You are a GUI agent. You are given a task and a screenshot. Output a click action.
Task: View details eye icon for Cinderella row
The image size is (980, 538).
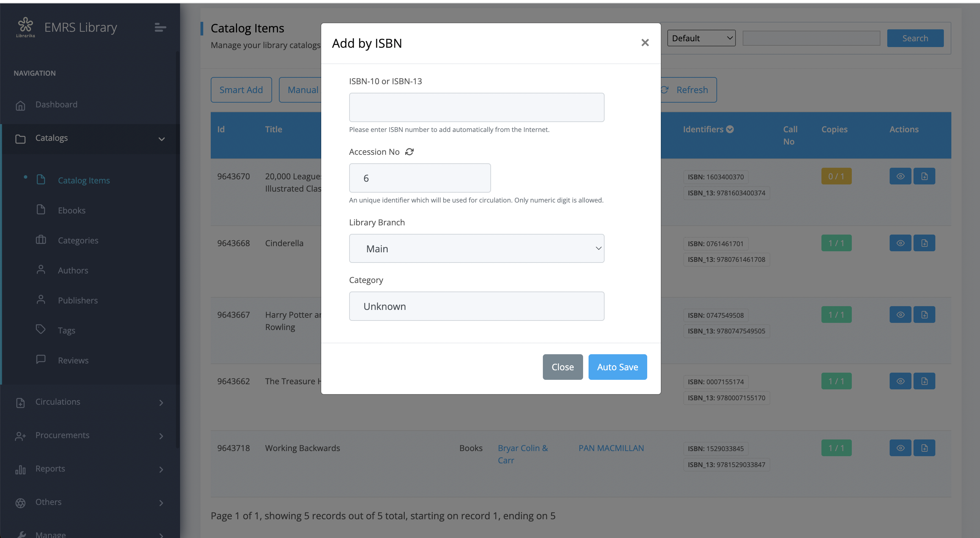tap(900, 243)
